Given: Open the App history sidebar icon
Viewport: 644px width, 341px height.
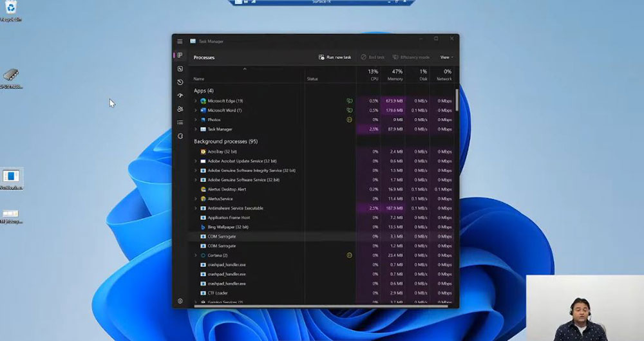Looking at the screenshot, I should click(x=180, y=82).
